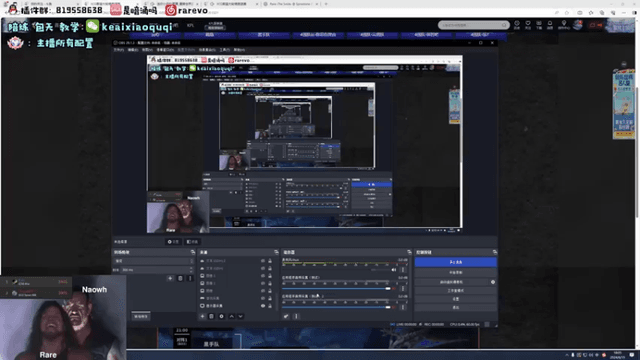Adjust the transition duration stepper

click(191, 270)
